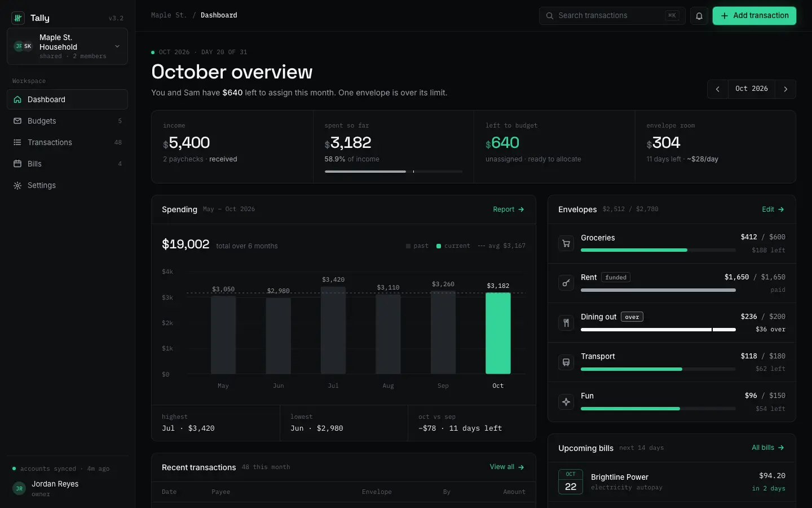
Task: Toggle the current legend item
Action: [x=453, y=246]
